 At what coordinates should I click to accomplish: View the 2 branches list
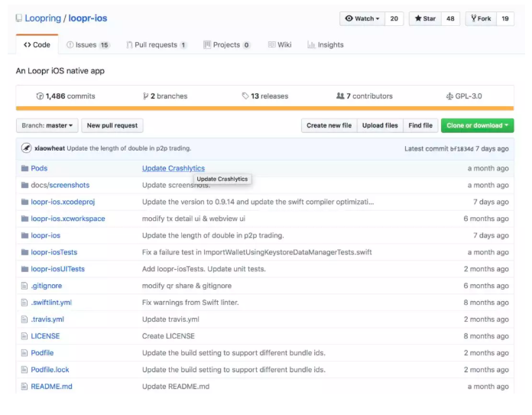(165, 96)
